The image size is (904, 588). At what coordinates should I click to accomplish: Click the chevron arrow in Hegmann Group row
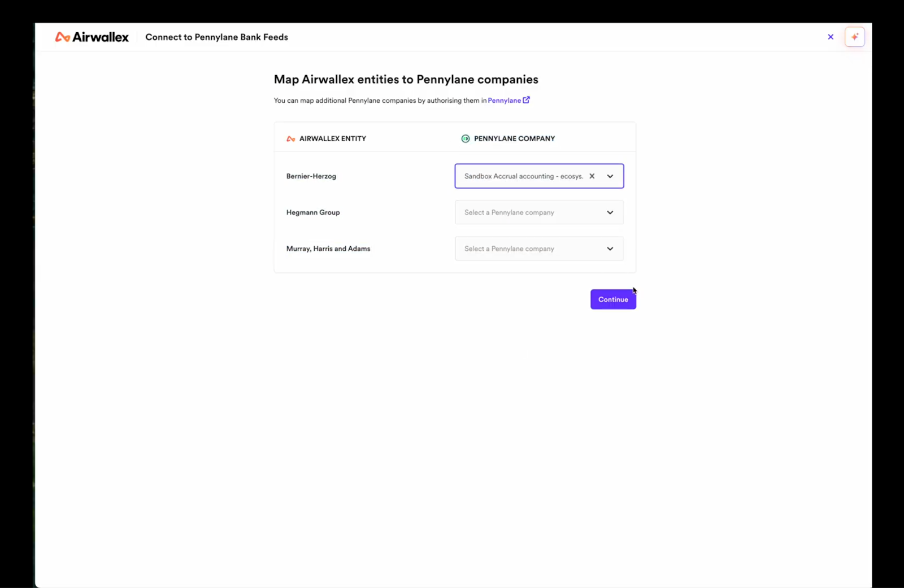coord(610,213)
